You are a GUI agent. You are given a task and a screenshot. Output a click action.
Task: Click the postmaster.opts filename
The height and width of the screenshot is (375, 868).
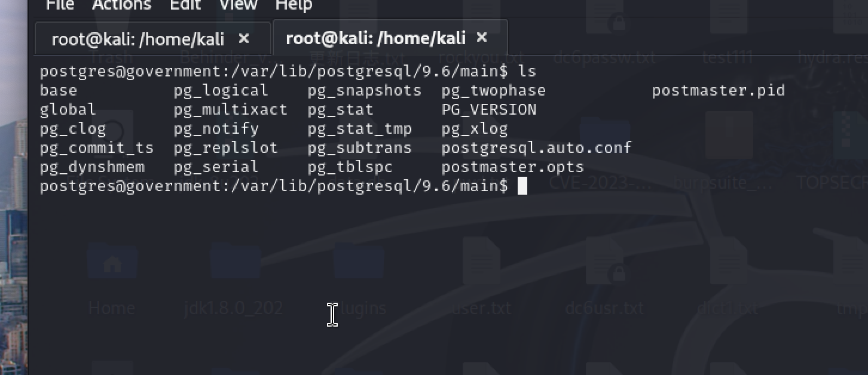[512, 167]
